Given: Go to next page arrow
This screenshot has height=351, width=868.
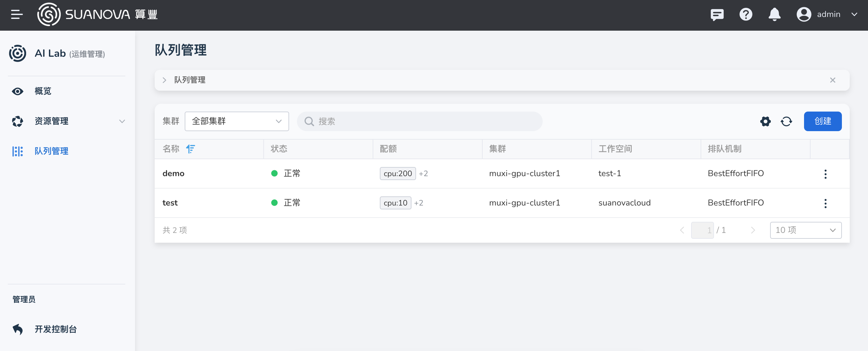Looking at the screenshot, I should 752,230.
